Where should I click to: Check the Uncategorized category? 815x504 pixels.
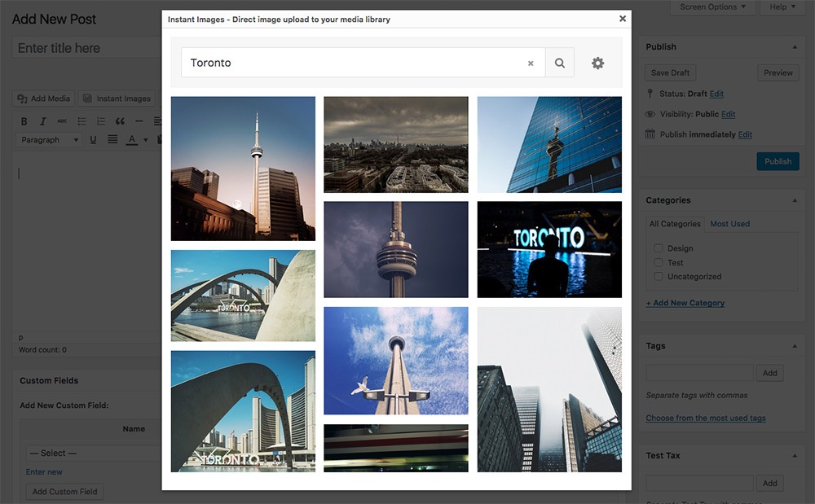(659, 276)
